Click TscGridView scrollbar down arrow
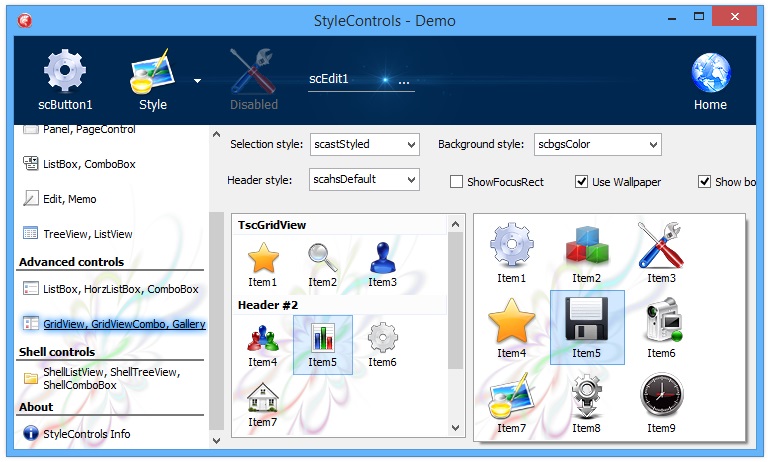Image resolution: width=768 pixels, height=462 pixels. [455, 428]
